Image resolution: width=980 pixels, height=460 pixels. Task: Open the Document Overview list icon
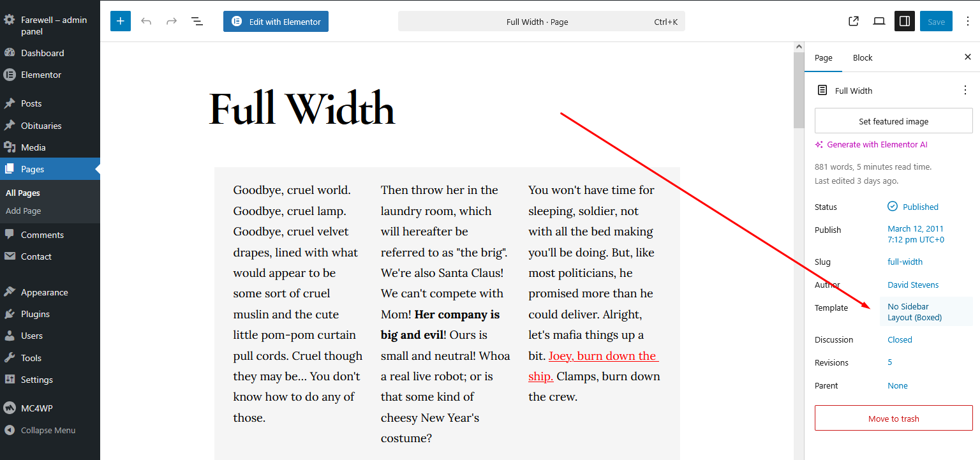coord(197,21)
